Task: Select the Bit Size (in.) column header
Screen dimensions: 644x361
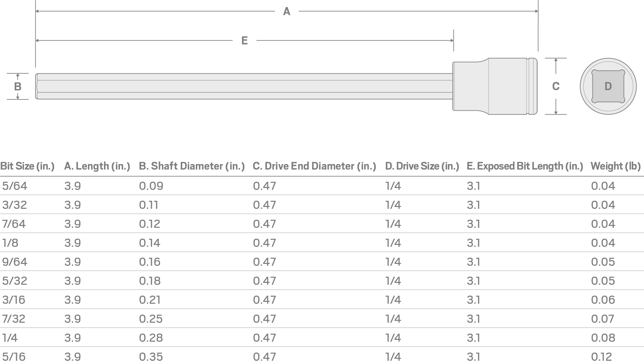Action: [27, 166]
